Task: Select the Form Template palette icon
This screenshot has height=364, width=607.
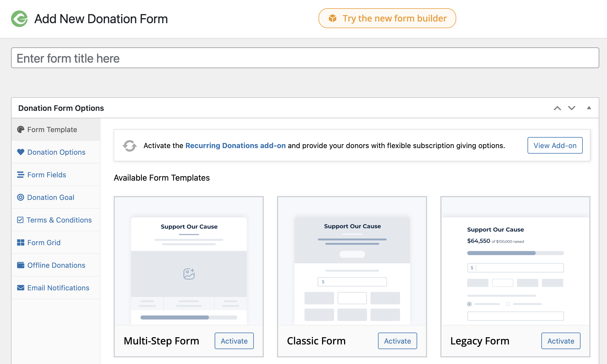Action: click(x=21, y=129)
